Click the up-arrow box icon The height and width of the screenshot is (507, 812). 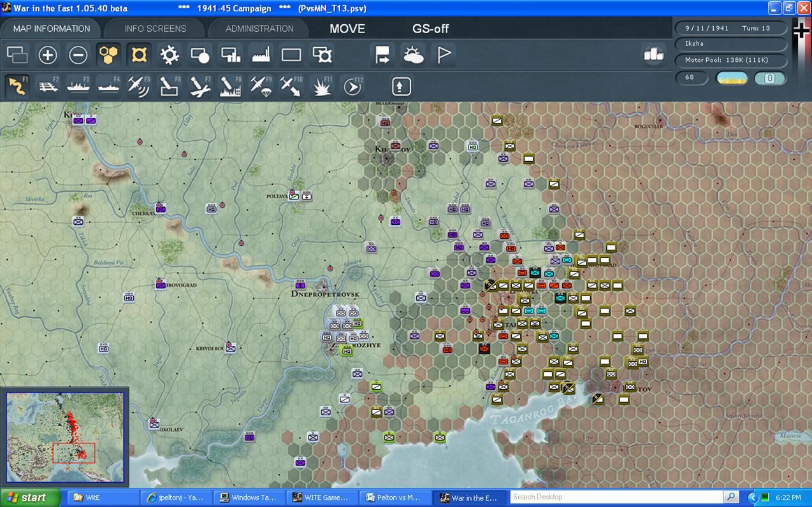(401, 86)
